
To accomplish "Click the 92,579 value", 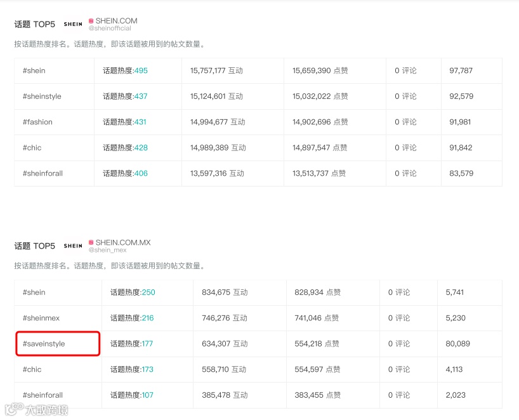I will click(461, 96).
